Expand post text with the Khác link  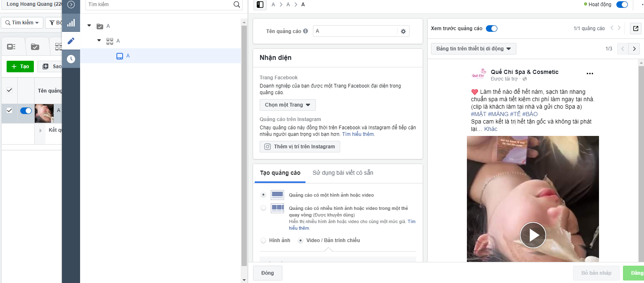491,129
